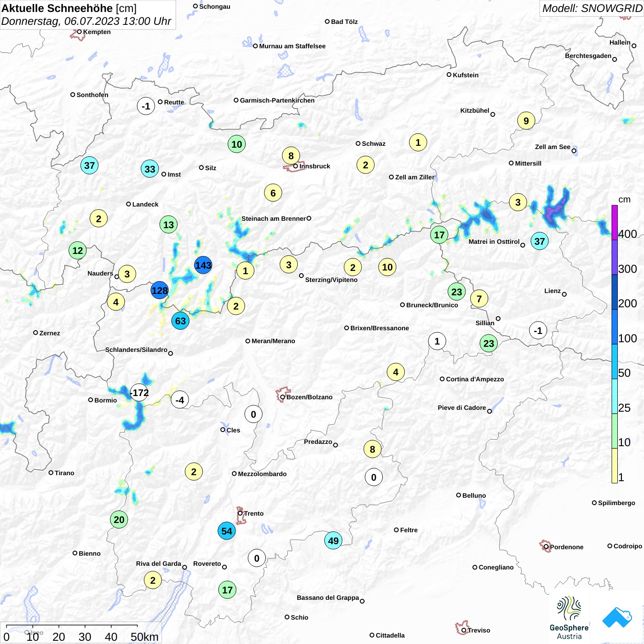Click the 'Garmisch-Partenkirchen' label
The height and width of the screenshot is (644, 644).
(277, 100)
